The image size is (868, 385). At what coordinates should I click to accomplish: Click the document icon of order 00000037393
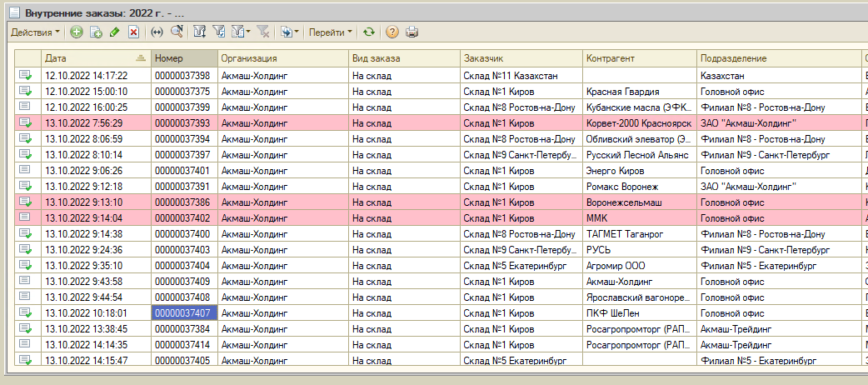pyautogui.click(x=26, y=123)
